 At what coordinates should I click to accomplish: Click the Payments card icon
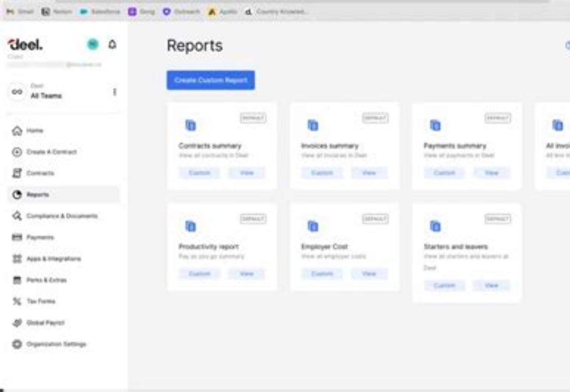click(17, 237)
